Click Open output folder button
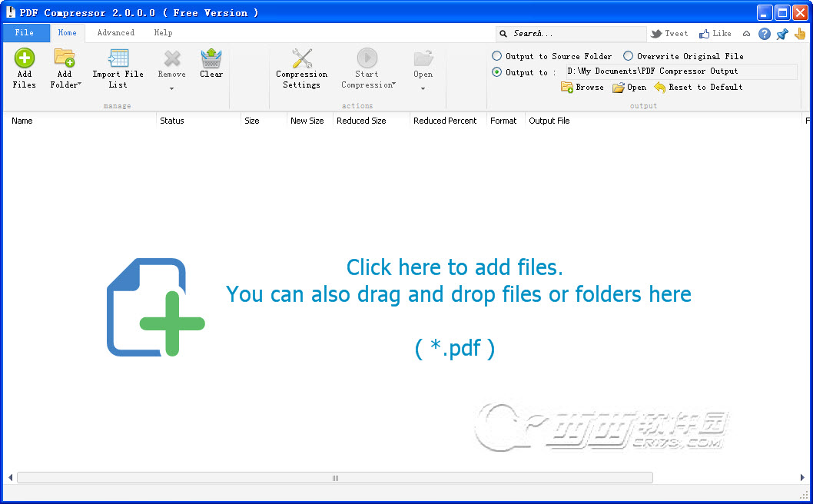This screenshot has height=504, width=813. point(629,87)
